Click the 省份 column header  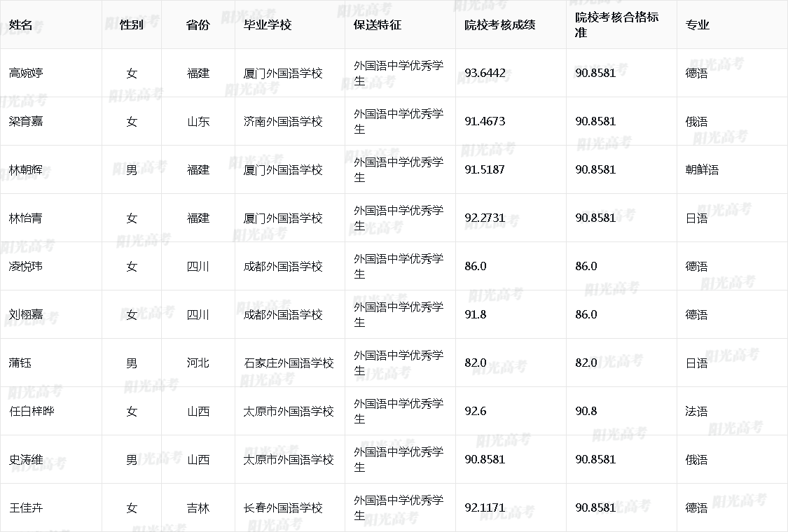point(198,24)
